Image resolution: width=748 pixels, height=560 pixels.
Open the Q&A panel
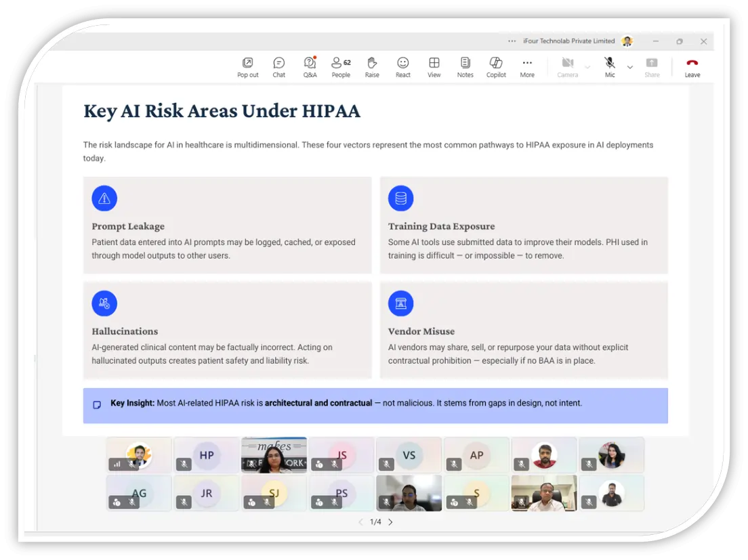point(310,66)
